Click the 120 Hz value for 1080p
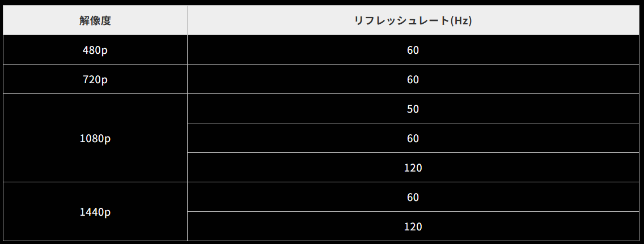The width and height of the screenshot is (644, 244). tap(413, 168)
